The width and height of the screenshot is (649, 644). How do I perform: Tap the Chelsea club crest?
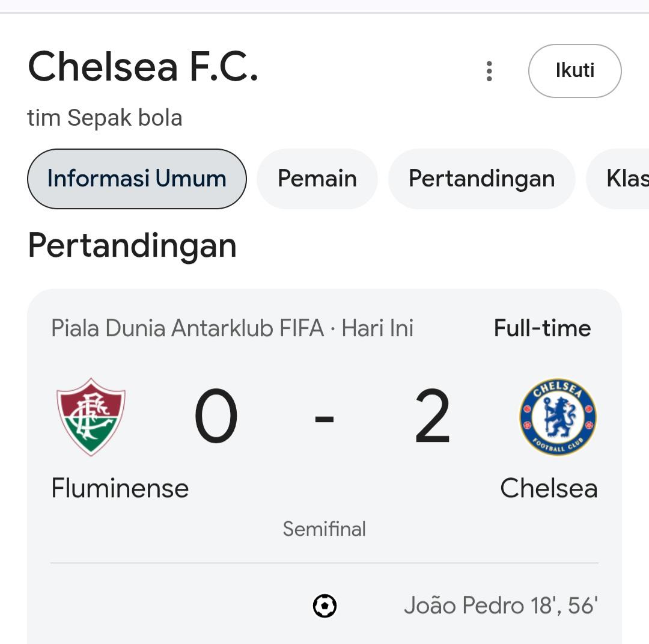point(558,417)
